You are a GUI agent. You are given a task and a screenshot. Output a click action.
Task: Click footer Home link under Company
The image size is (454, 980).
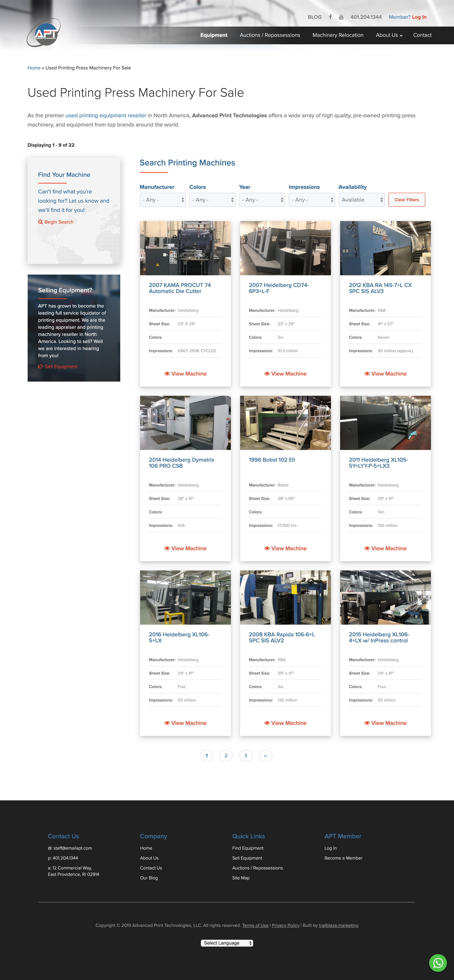click(x=146, y=848)
